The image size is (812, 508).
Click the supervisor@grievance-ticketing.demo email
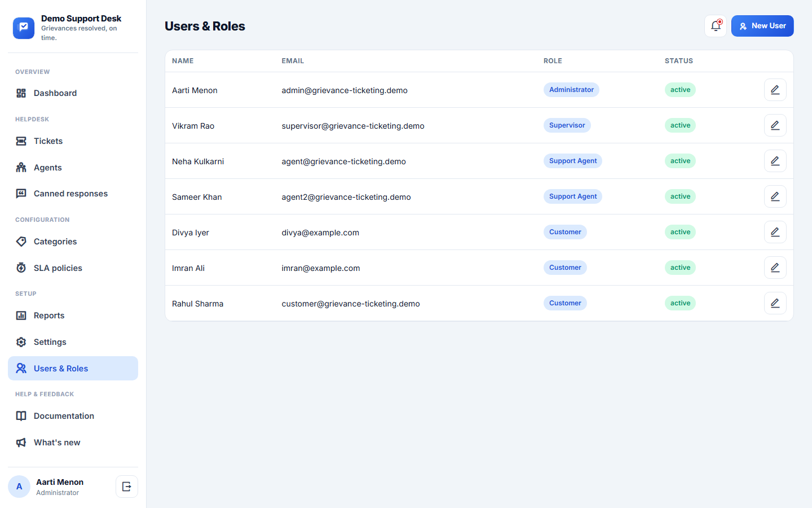click(x=353, y=126)
